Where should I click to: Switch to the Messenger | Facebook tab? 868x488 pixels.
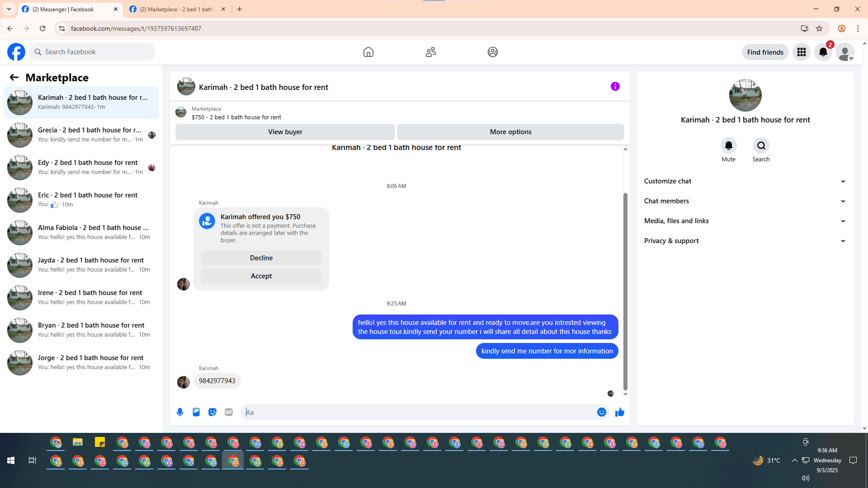point(70,9)
